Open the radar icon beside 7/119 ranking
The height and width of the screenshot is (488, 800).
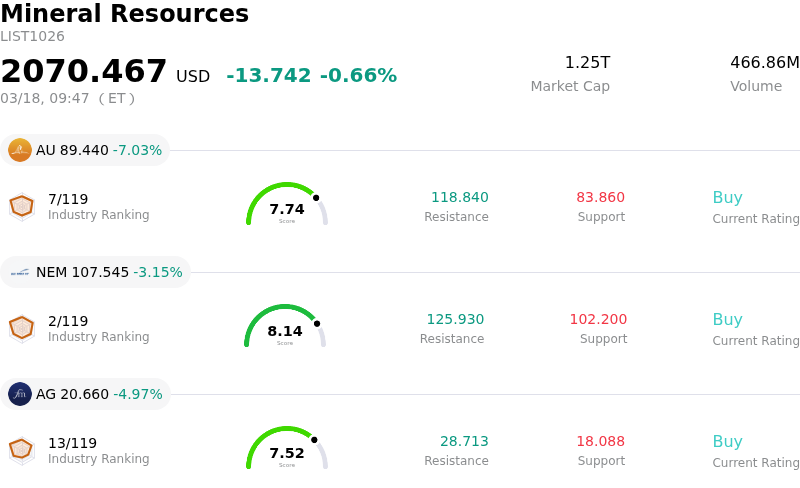coord(22,206)
